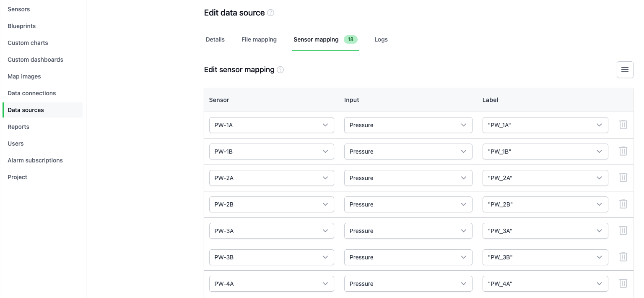The width and height of the screenshot is (644, 298).
Task: Click the help icon beside Edit data source
Action: 270,13
